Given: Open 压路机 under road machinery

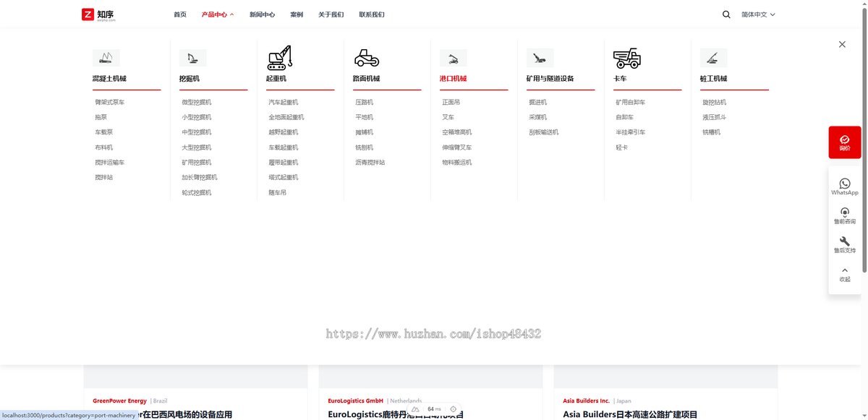Looking at the screenshot, I should click(x=364, y=102).
